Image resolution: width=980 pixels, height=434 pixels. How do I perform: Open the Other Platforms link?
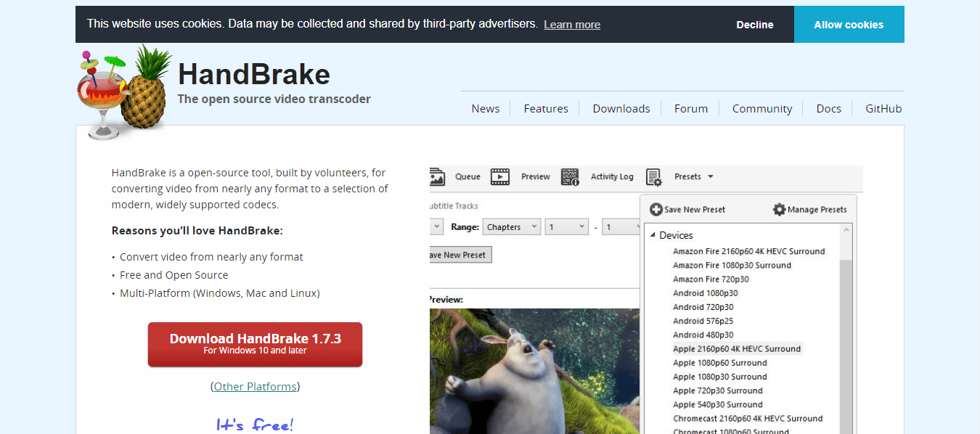(255, 387)
